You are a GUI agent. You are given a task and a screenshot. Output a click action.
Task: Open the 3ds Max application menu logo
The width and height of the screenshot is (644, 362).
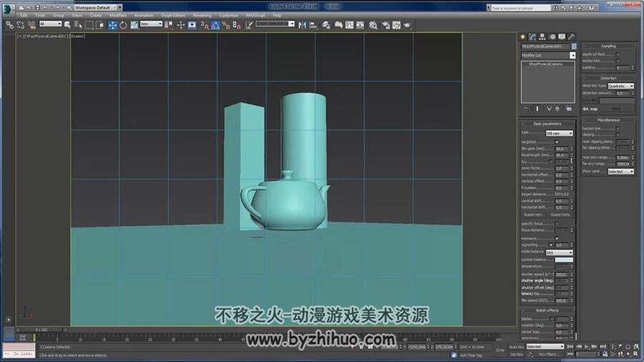pos(8,9)
